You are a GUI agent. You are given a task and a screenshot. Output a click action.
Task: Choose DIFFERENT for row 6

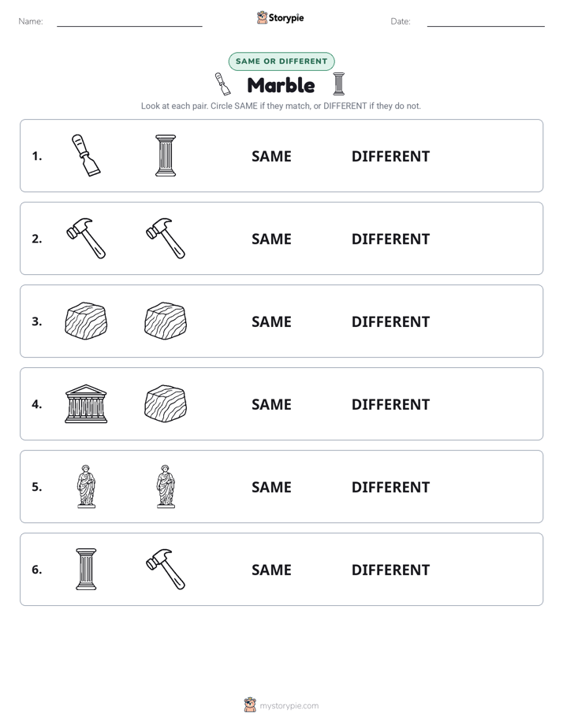click(x=390, y=570)
